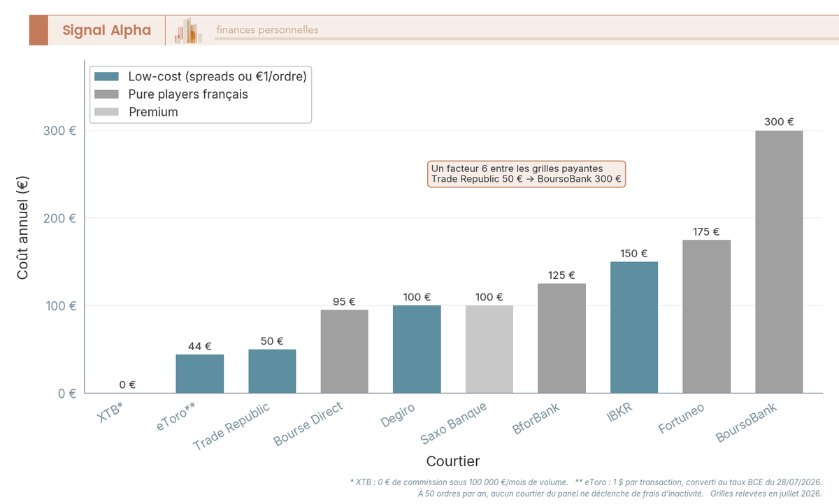Click the 'finances personnelles' header text
The image size is (839, 504).
pos(267,30)
